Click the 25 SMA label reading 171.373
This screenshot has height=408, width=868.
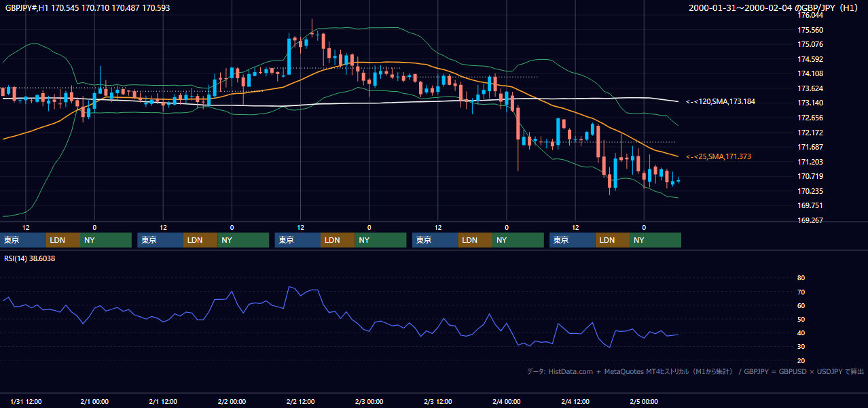pos(719,156)
